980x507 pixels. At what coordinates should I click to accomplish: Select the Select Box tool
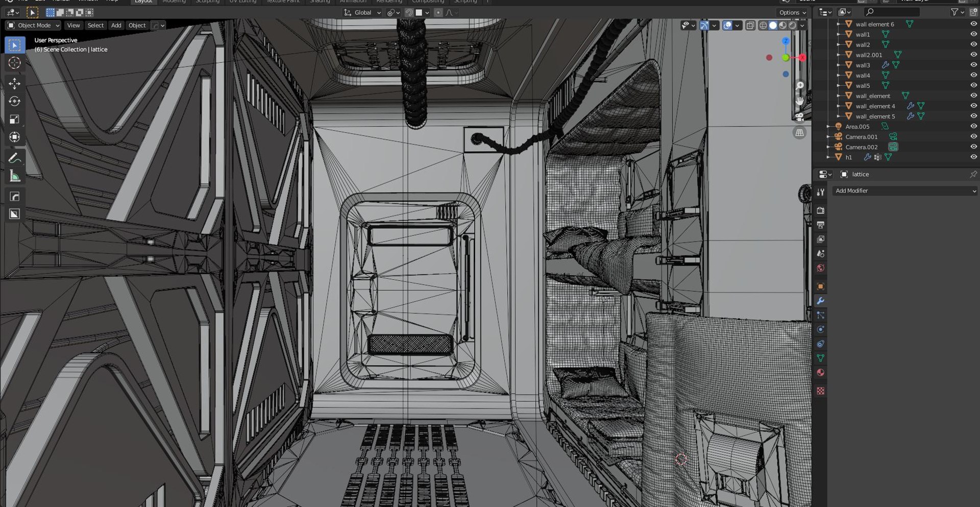pos(14,45)
